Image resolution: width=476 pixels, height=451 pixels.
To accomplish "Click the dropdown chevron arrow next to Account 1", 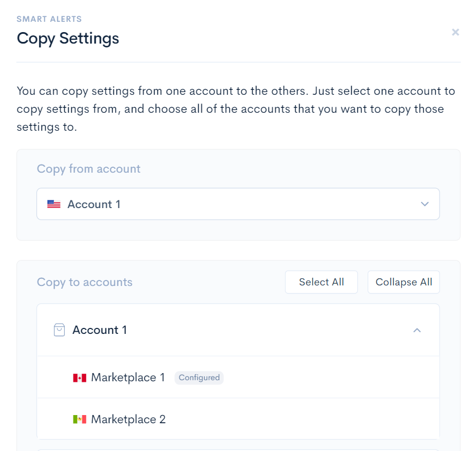I will pos(425,204).
